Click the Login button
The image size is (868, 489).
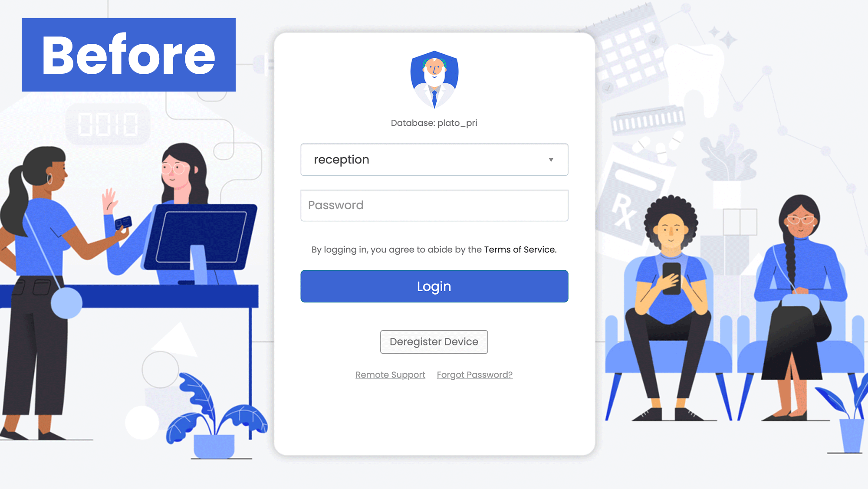click(x=434, y=286)
